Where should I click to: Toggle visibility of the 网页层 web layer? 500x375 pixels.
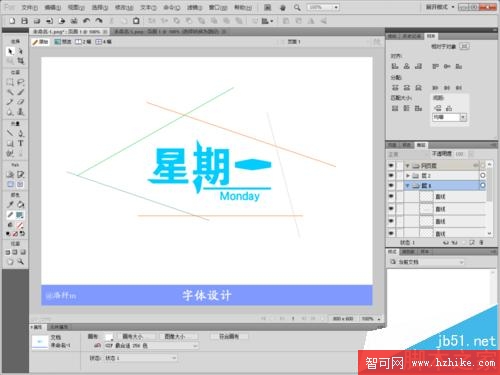[x=391, y=165]
